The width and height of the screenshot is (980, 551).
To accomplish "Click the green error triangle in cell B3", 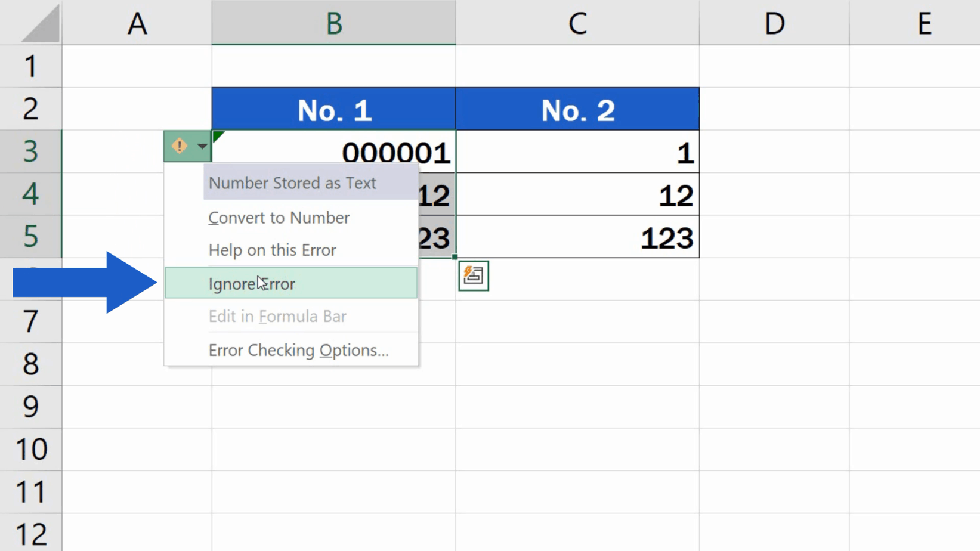I will tap(218, 136).
